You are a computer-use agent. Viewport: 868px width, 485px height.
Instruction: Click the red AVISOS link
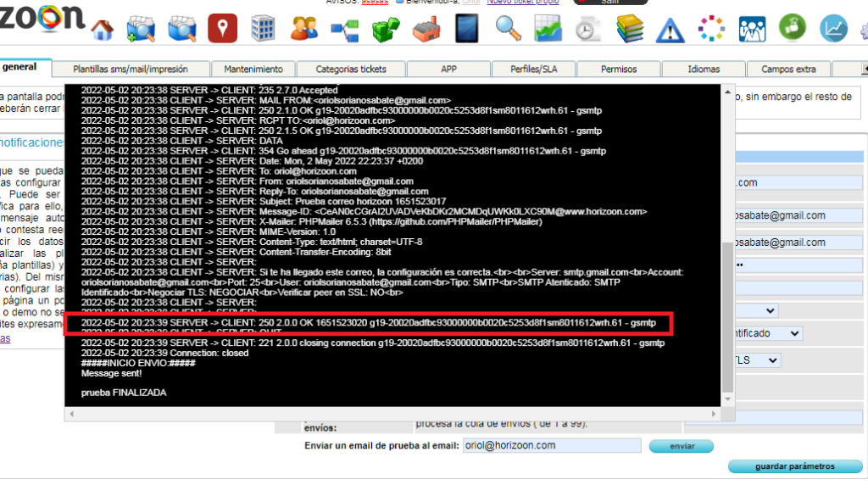[x=375, y=2]
